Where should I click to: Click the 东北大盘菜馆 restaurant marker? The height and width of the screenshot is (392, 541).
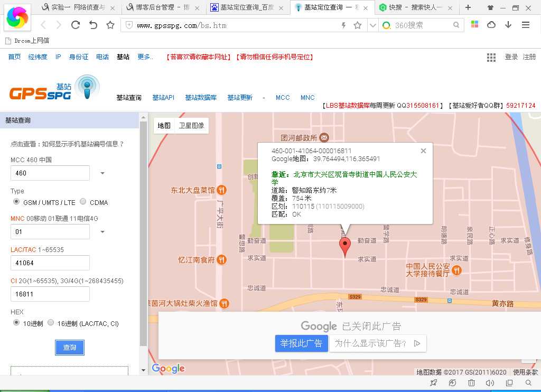[x=221, y=190]
